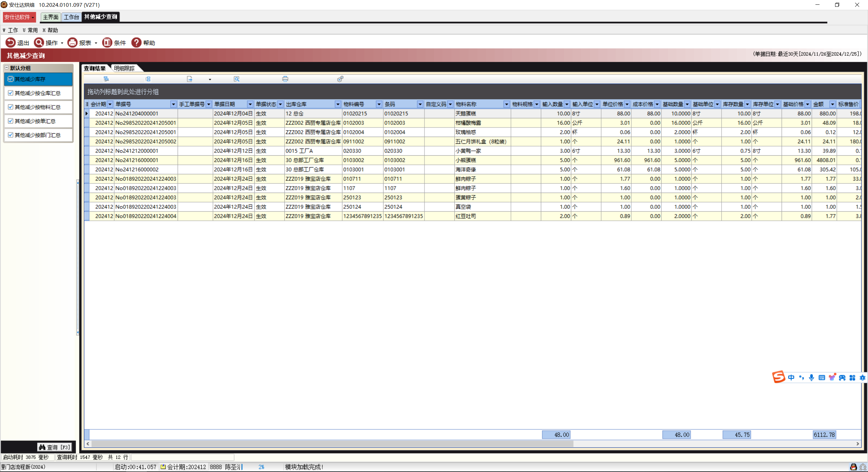Screen dimensions: 868x472
Task: Collapse the 默认分组 group
Action: click(x=6, y=68)
